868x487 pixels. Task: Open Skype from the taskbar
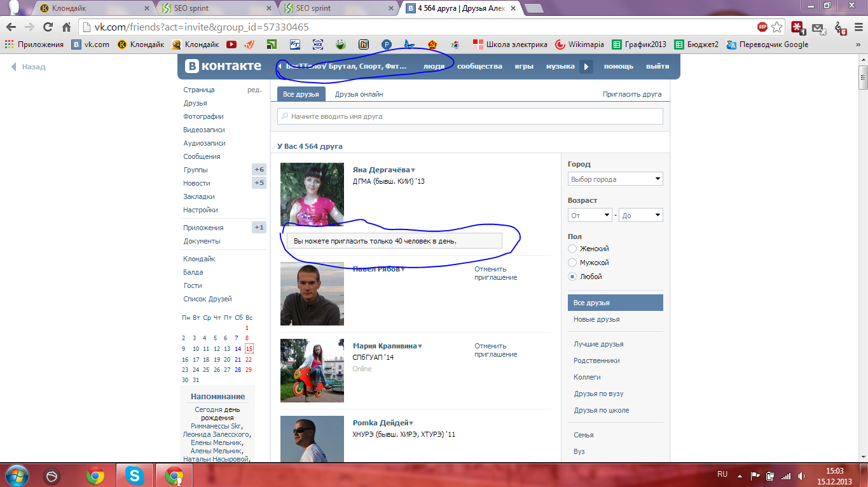click(135, 475)
